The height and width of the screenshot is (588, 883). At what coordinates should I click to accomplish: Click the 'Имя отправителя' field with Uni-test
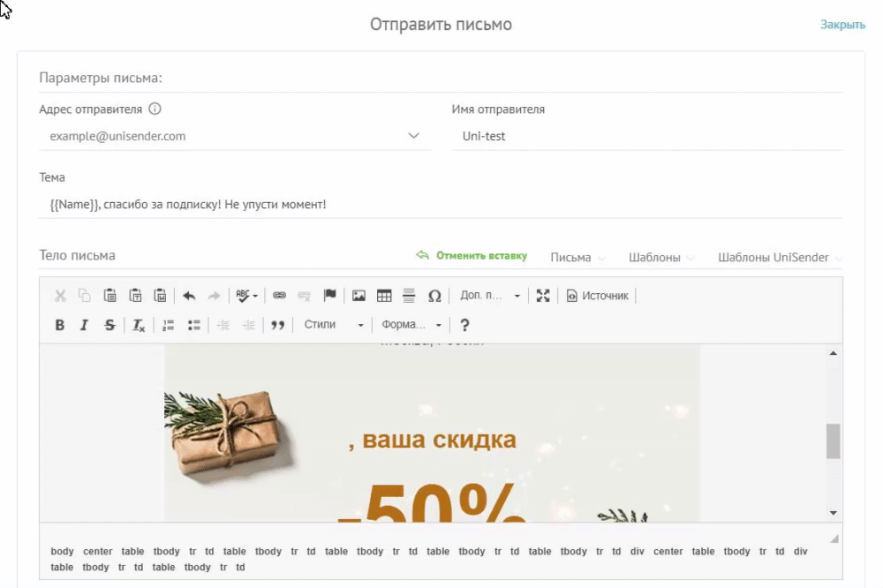click(647, 136)
